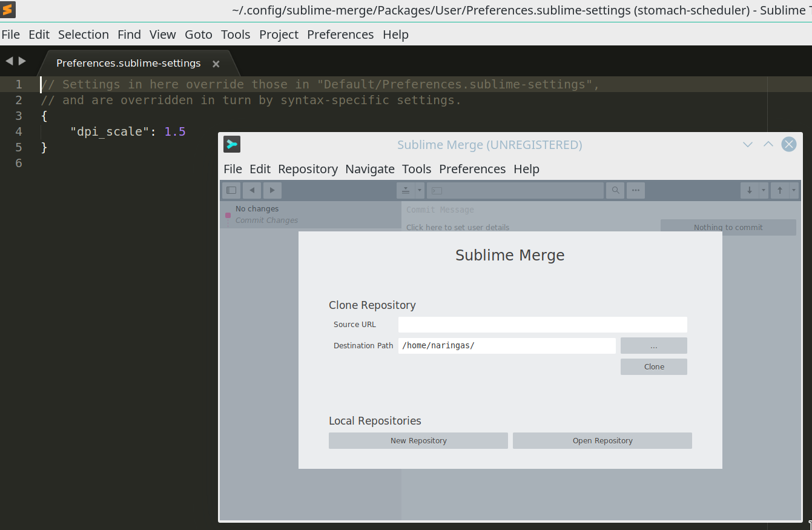
Task: Navigate back using the left arrow icon
Action: [251, 190]
